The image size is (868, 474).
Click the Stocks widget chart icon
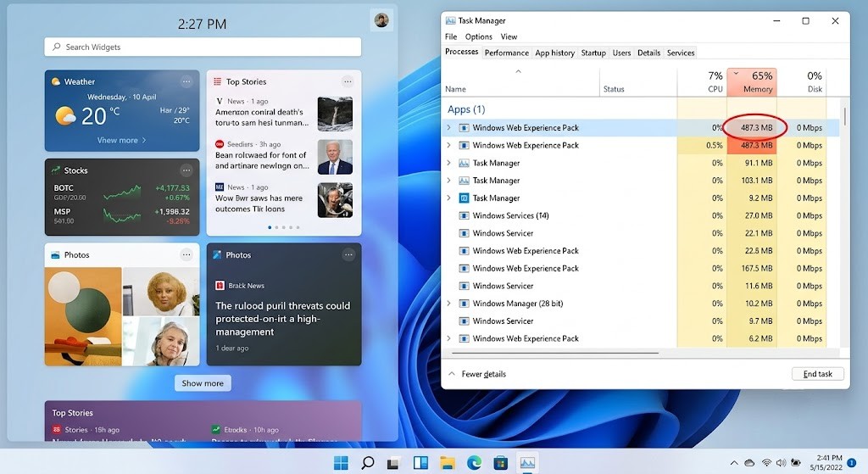click(55, 170)
